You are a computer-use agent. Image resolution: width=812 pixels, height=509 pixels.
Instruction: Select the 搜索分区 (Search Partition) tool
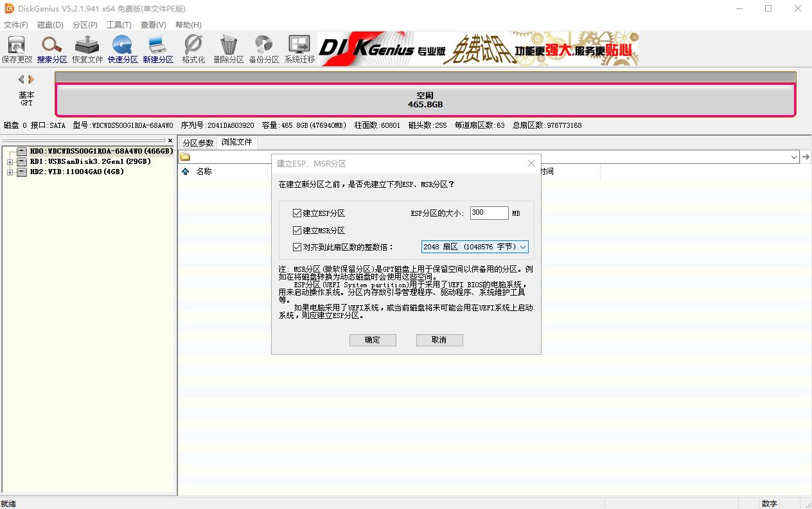51,48
